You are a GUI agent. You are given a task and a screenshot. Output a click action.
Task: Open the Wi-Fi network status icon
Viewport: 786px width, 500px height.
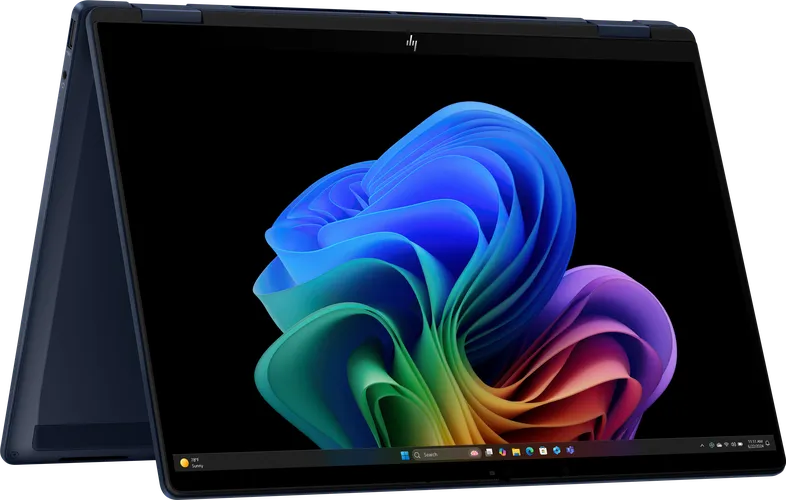pyautogui.click(x=726, y=444)
